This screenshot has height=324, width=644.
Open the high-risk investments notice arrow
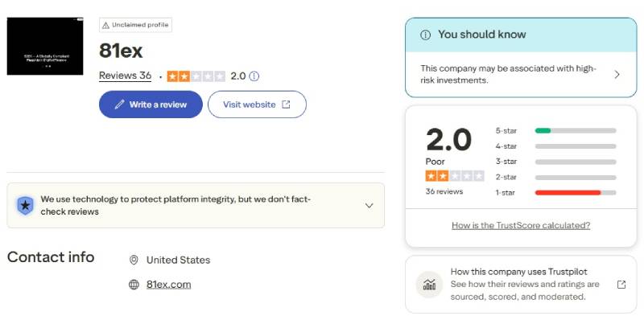pos(617,74)
